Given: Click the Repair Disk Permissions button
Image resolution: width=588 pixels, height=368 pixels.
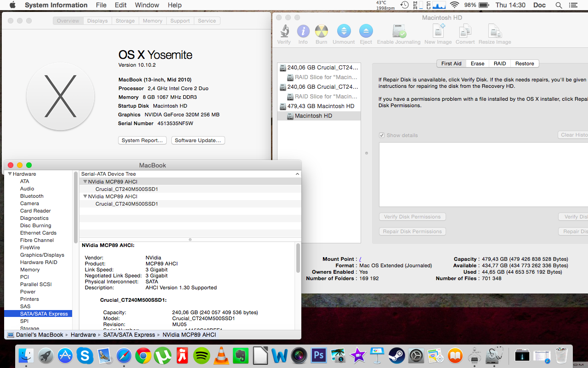Looking at the screenshot, I should pos(412,231).
